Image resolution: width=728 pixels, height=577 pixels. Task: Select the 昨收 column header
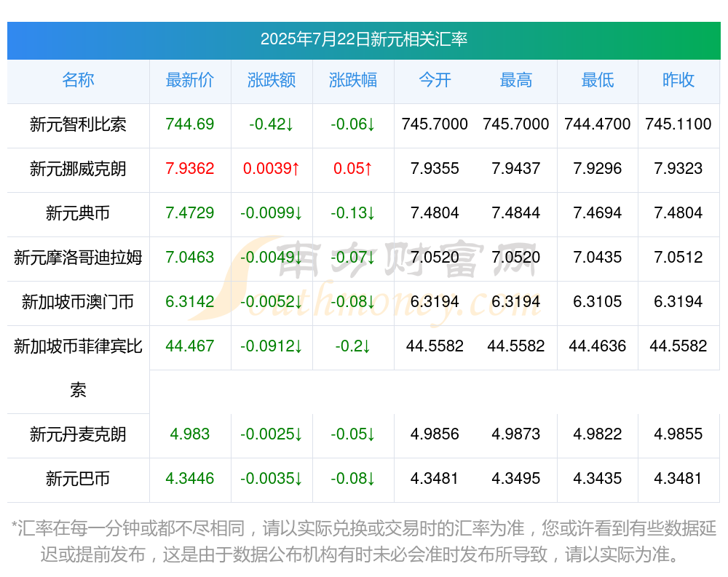coord(678,80)
